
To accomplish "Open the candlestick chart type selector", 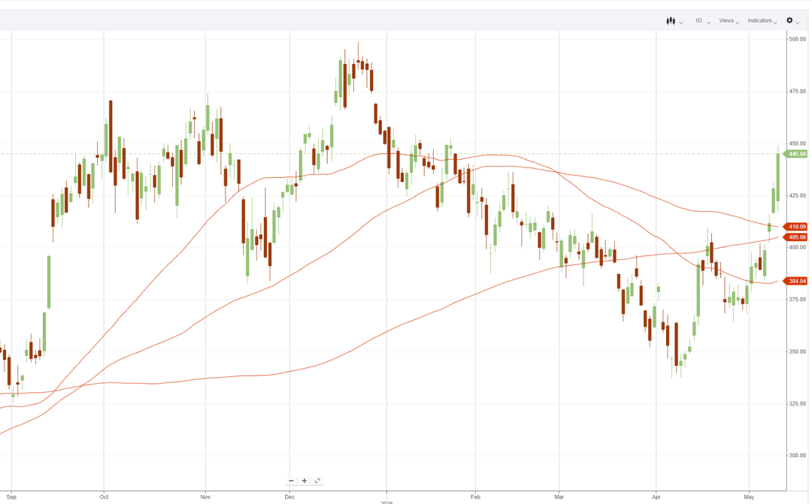I will (x=671, y=21).
